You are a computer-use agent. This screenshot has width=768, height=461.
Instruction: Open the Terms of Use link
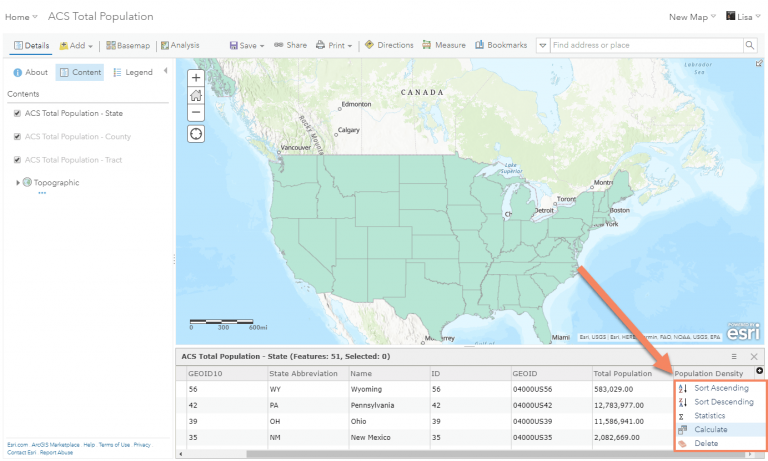114,445
